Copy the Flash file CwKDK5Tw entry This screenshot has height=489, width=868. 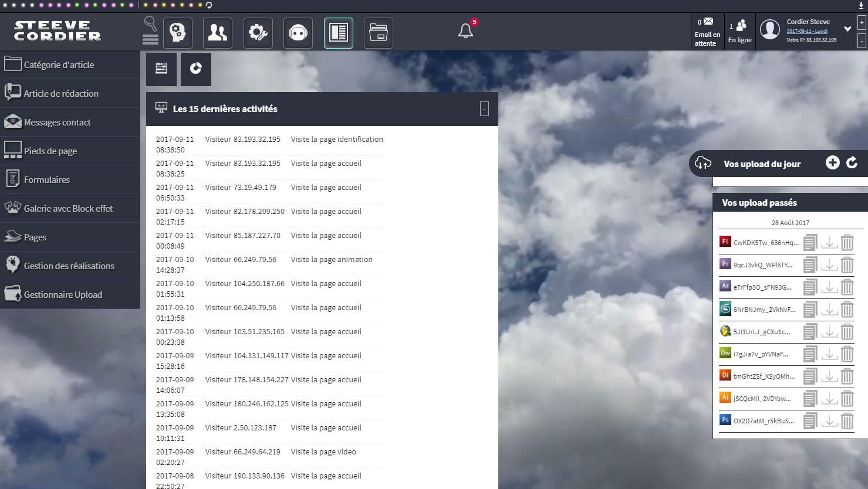tap(810, 242)
